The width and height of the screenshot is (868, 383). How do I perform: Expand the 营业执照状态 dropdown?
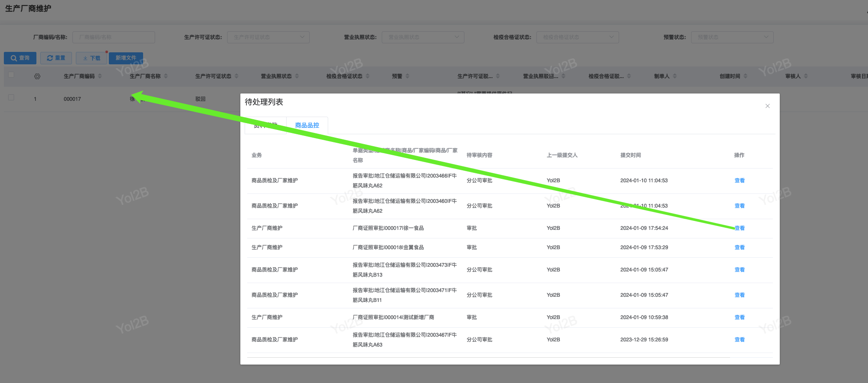pos(423,37)
